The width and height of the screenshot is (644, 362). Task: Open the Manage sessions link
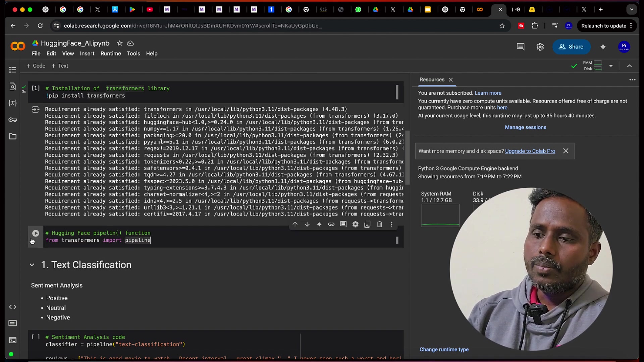coord(525,127)
